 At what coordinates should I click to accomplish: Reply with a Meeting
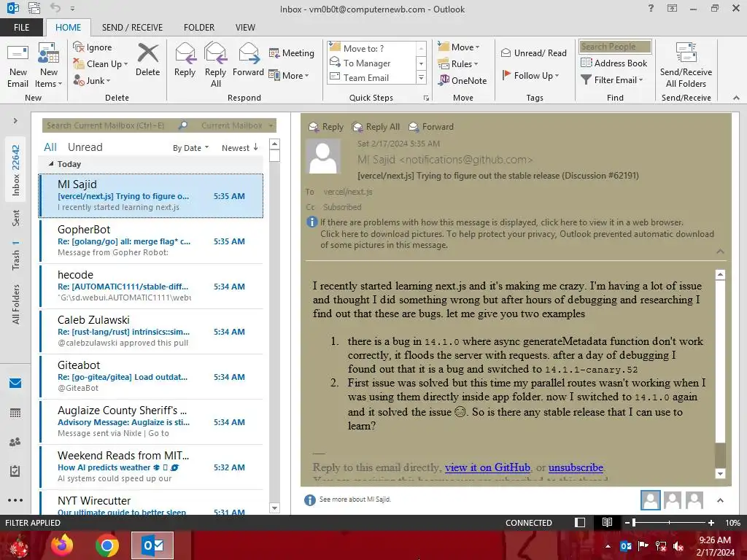[292, 52]
